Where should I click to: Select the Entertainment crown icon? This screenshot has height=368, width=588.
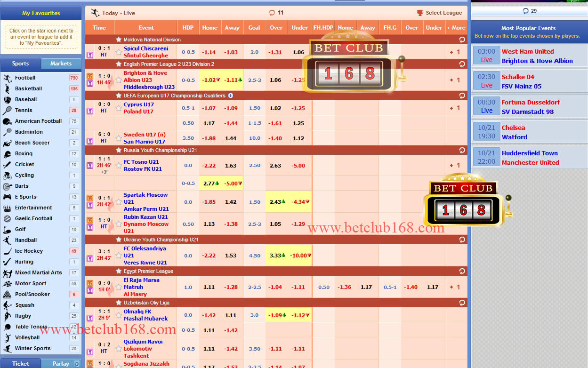pos(7,208)
